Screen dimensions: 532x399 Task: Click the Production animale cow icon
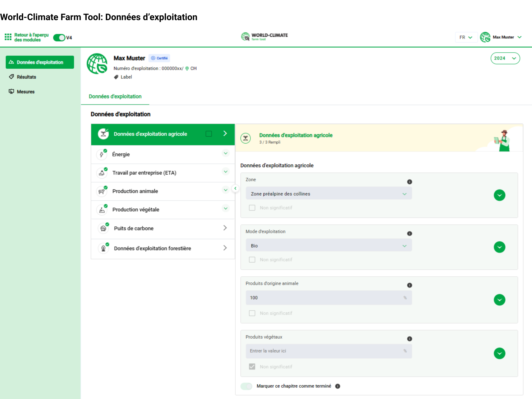[102, 191]
